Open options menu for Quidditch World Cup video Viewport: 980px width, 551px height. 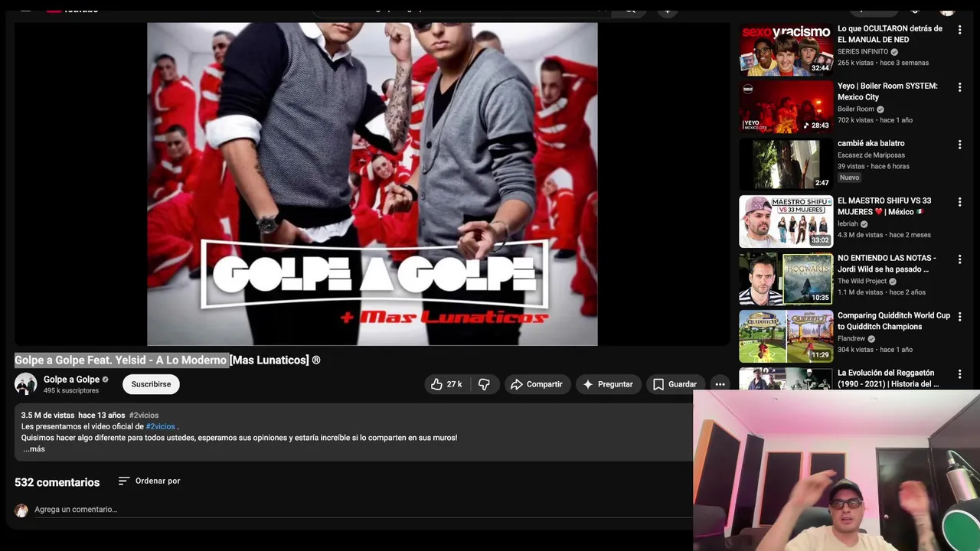coord(959,317)
